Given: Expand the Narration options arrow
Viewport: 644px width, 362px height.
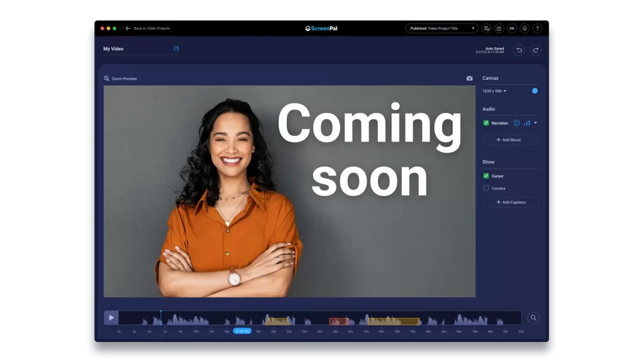Looking at the screenshot, I should (x=536, y=123).
